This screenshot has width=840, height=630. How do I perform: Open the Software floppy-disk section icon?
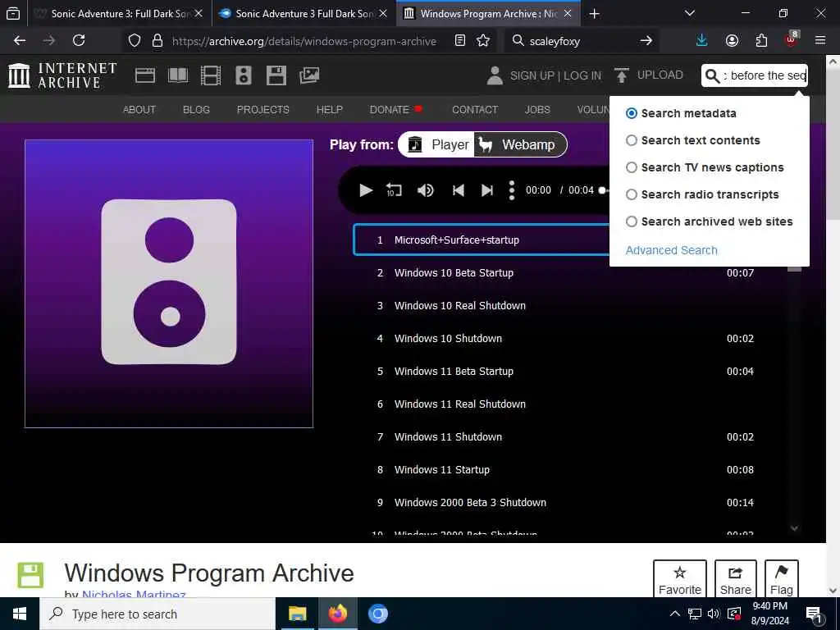[x=276, y=75]
